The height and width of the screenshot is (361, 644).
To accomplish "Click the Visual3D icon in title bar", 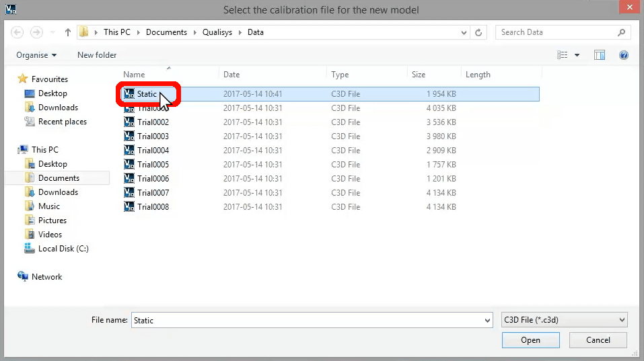I will coord(10,9).
